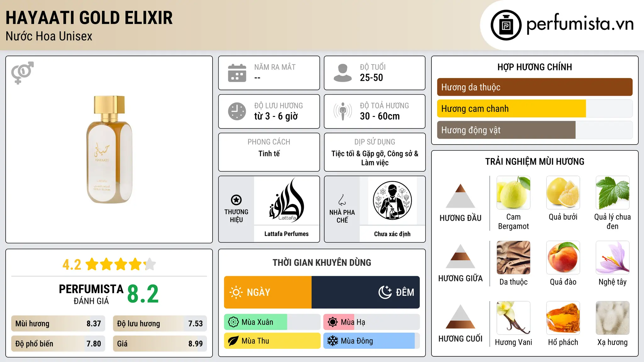Click the Lattafa Perfumes brand name
The height and width of the screenshot is (362, 644).
[x=286, y=234]
